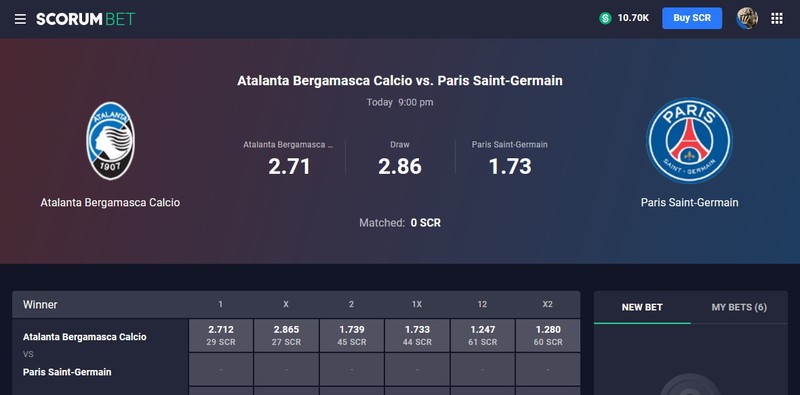
Task: Pick the 2.712 odds cell for outcome 1
Action: (x=221, y=336)
